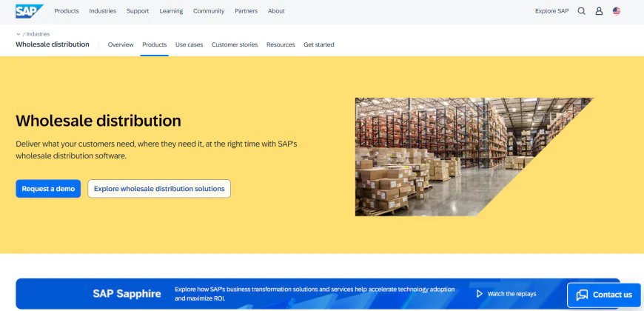Expand the breadcrumb chevron before Industries
This screenshot has width=644, height=311.
pyautogui.click(x=18, y=34)
